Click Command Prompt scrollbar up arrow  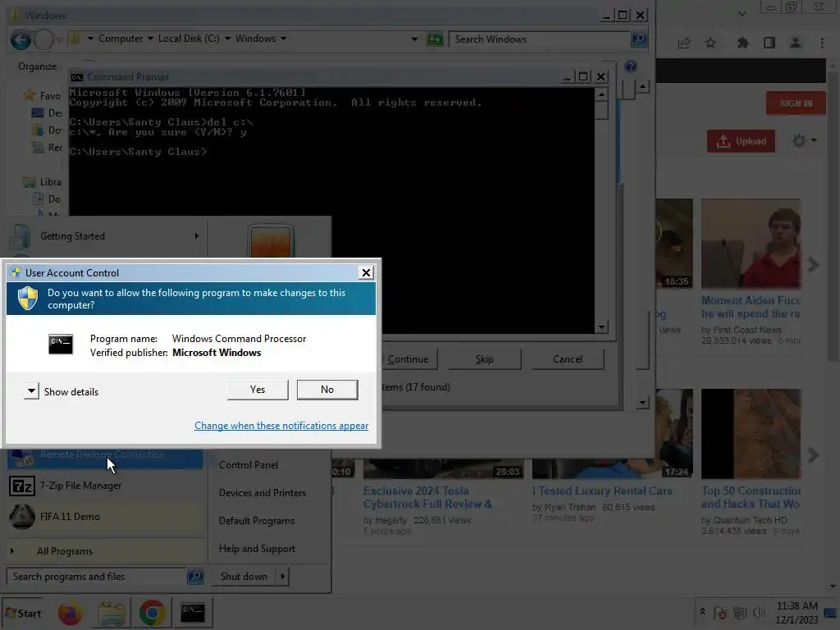(x=601, y=95)
